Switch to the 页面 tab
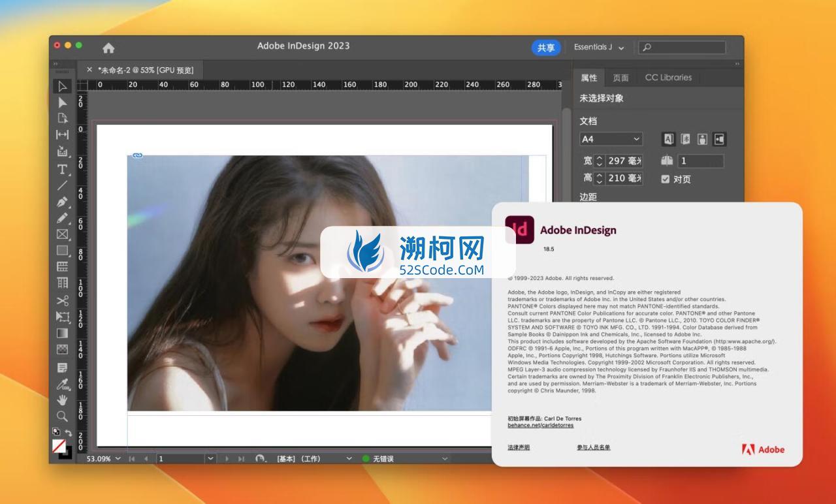 click(620, 78)
